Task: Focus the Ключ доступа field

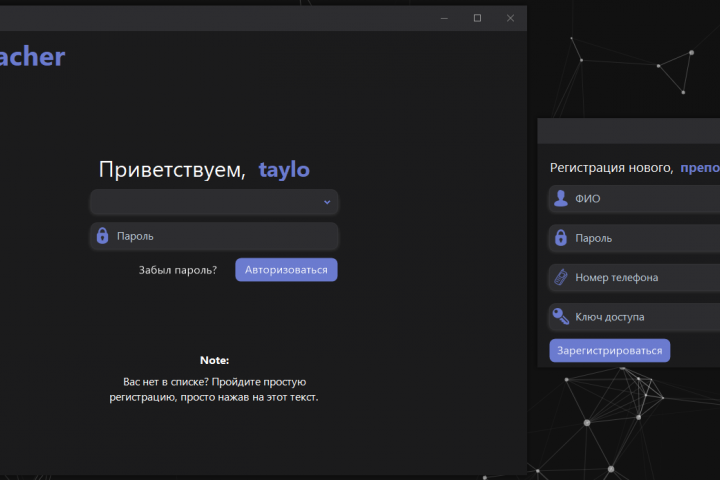Action: coord(635,317)
